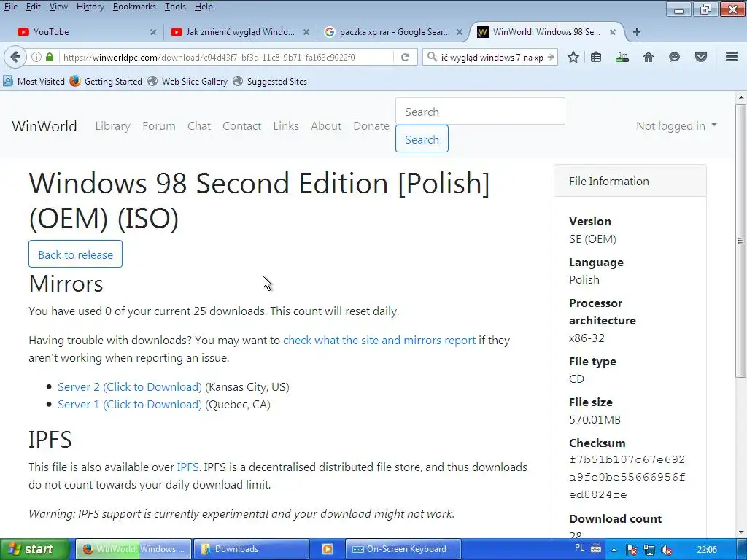Image resolution: width=747 pixels, height=560 pixels.
Task: Switch to paczka xp rar Google Search tab
Action: point(392,32)
